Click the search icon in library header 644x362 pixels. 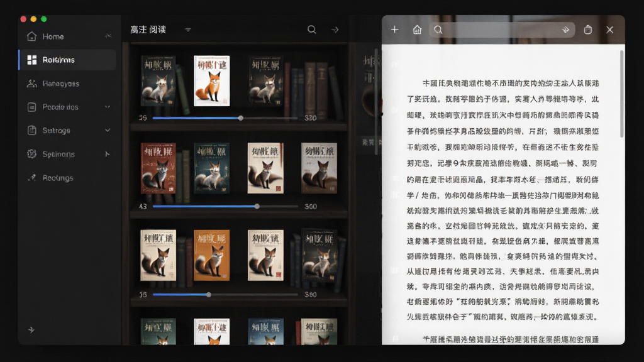click(x=312, y=30)
